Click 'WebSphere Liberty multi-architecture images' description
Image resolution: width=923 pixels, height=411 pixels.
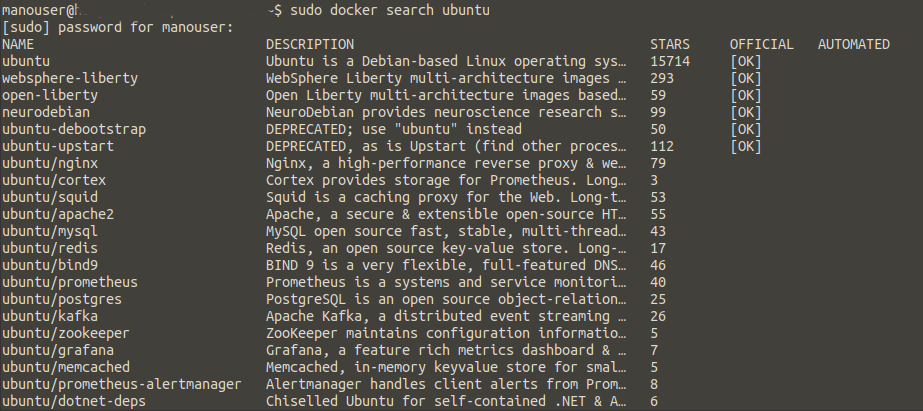pos(446,78)
